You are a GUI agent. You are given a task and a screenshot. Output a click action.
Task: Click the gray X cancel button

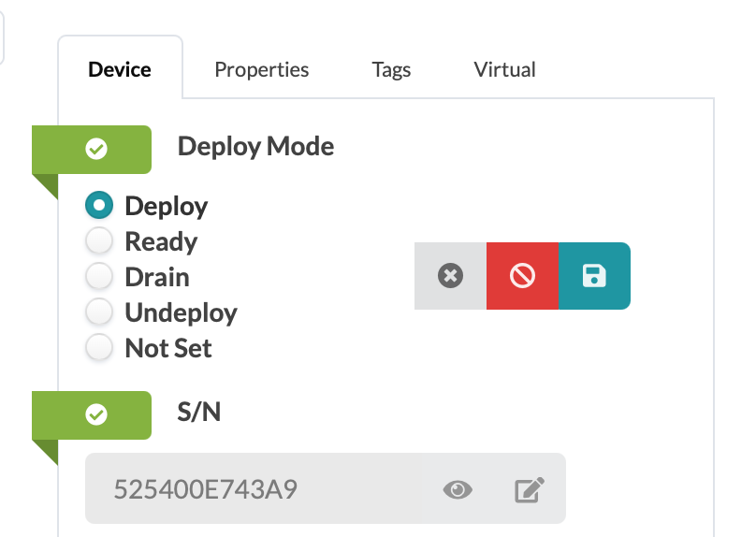pyautogui.click(x=450, y=276)
